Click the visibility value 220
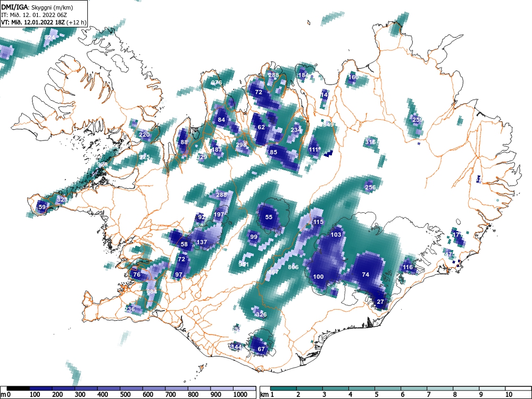 (x=144, y=135)
